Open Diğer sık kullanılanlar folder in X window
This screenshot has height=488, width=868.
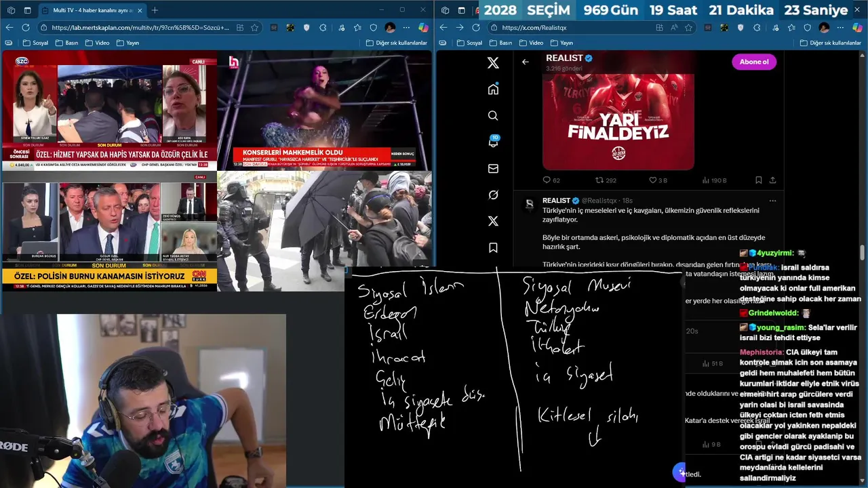pyautogui.click(x=830, y=43)
